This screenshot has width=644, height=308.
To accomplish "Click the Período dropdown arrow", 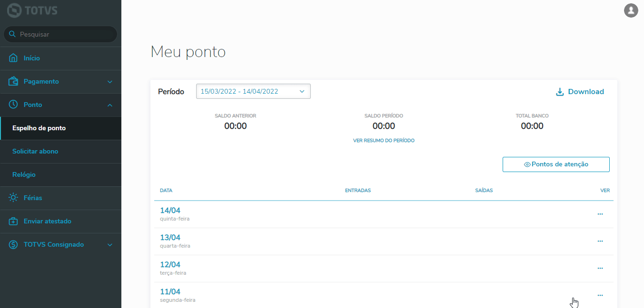I will click(x=302, y=91).
